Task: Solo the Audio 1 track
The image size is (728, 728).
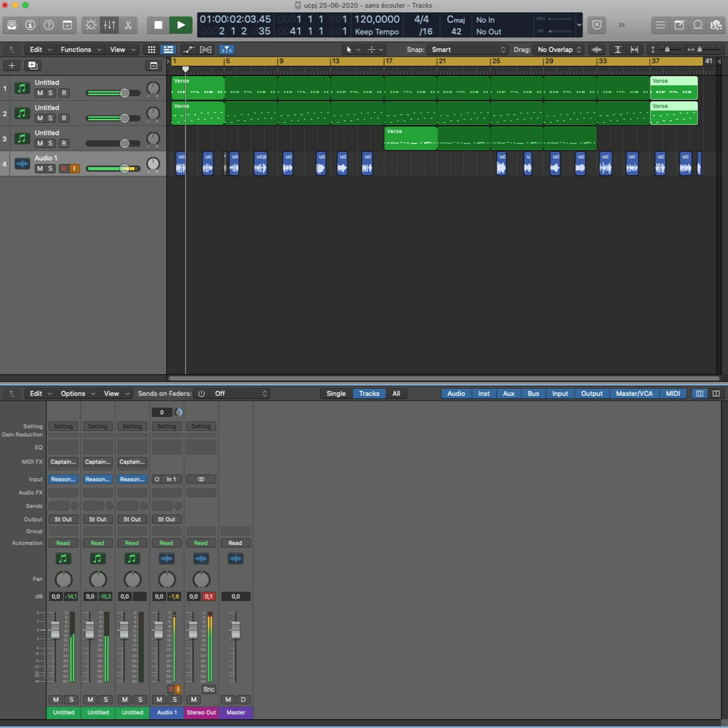Action: [x=50, y=168]
